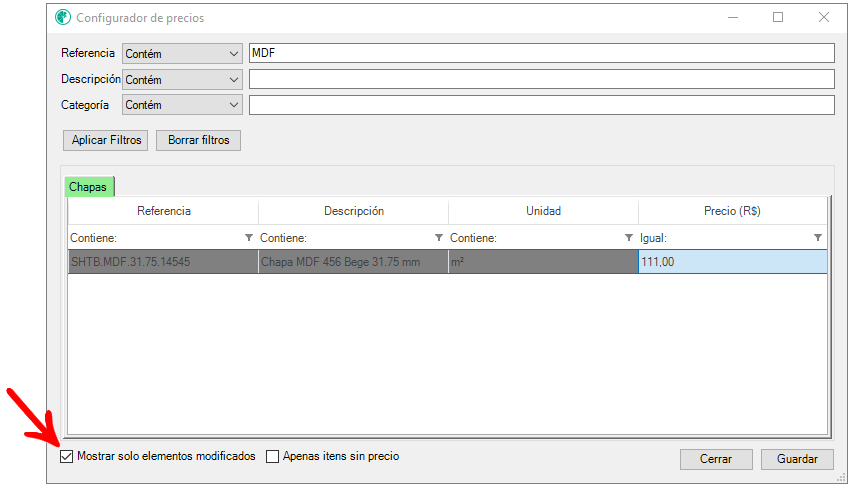Click the Borrar filtros button

tap(198, 140)
